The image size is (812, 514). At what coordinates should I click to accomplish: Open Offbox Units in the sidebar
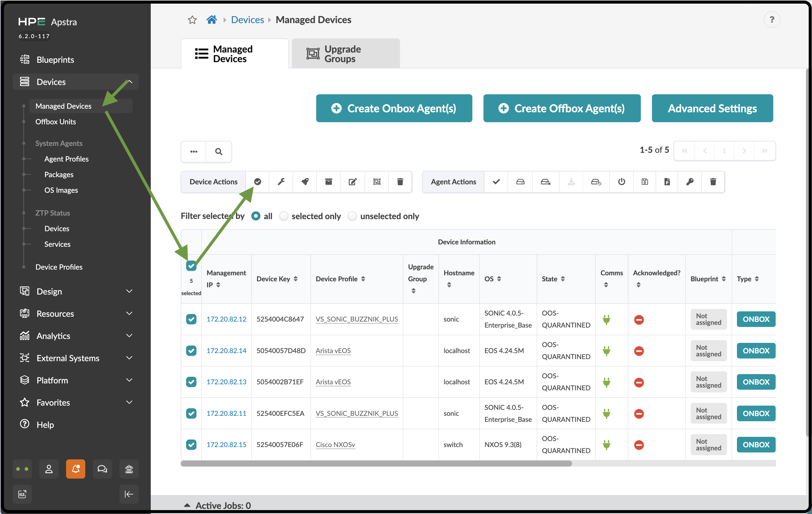coord(56,122)
